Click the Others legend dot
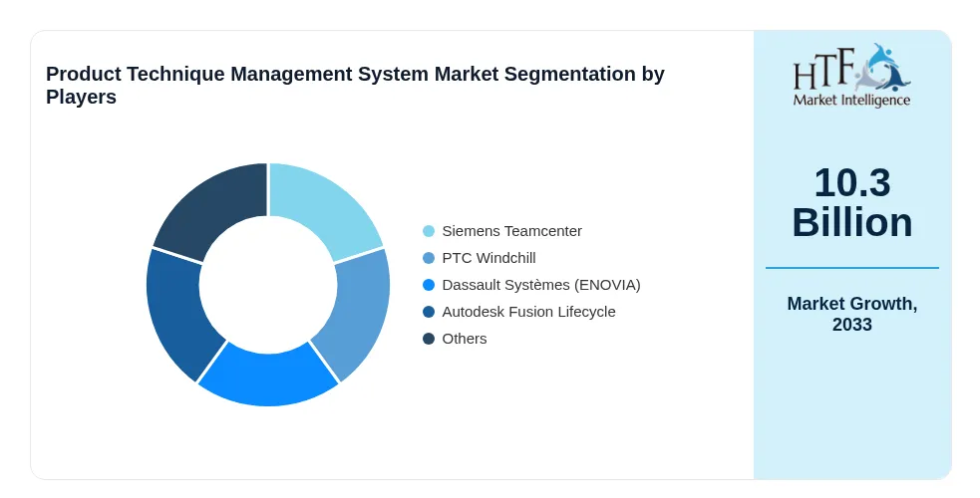The height and width of the screenshot is (498, 980). (429, 339)
